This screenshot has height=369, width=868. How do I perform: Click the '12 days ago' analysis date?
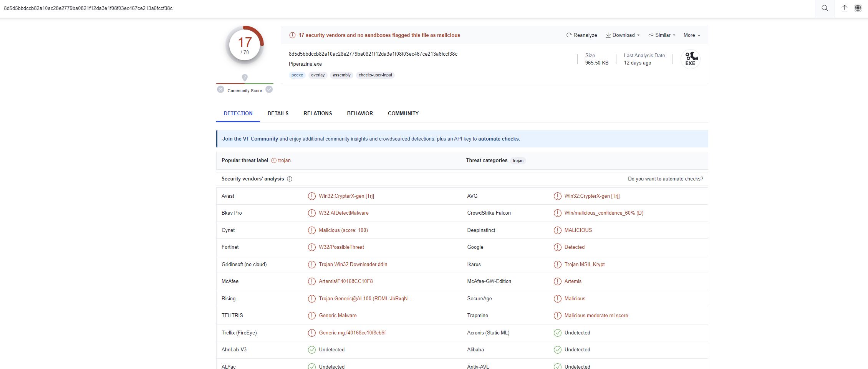pos(638,63)
